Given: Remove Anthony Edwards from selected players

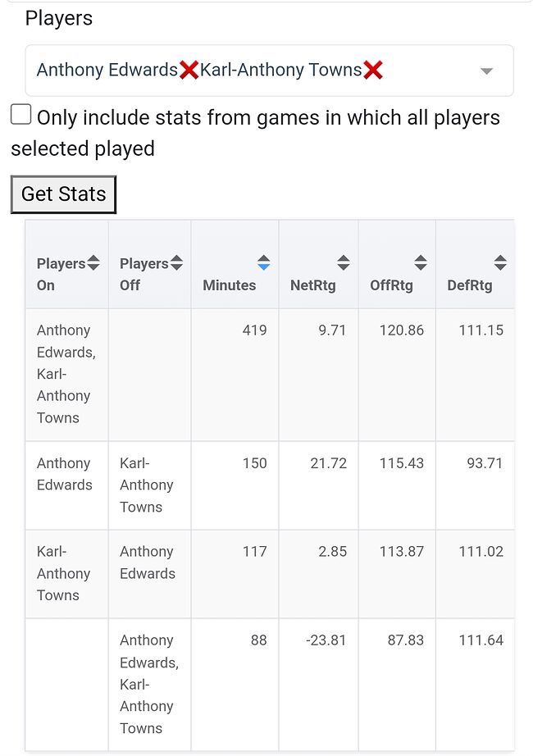Looking at the screenshot, I should 189,71.
